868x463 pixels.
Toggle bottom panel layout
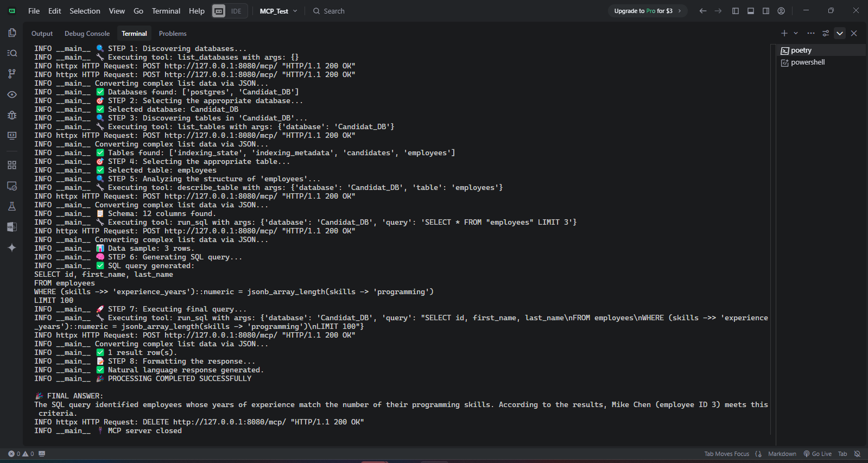click(751, 11)
